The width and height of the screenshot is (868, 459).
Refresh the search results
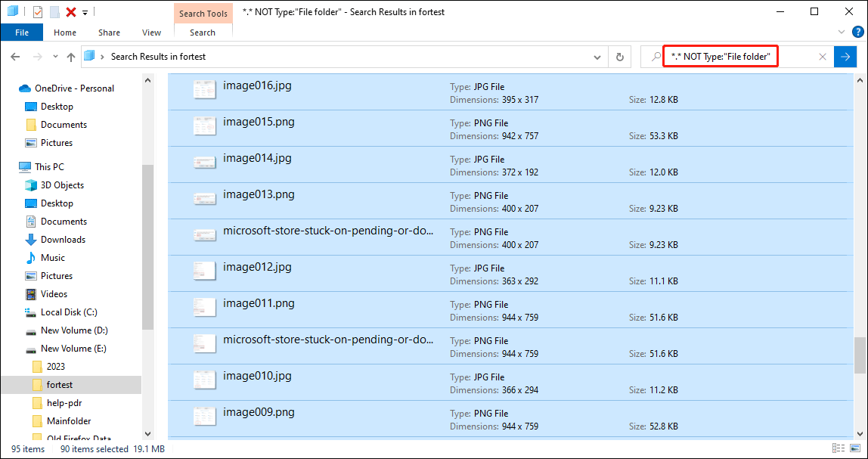[619, 56]
